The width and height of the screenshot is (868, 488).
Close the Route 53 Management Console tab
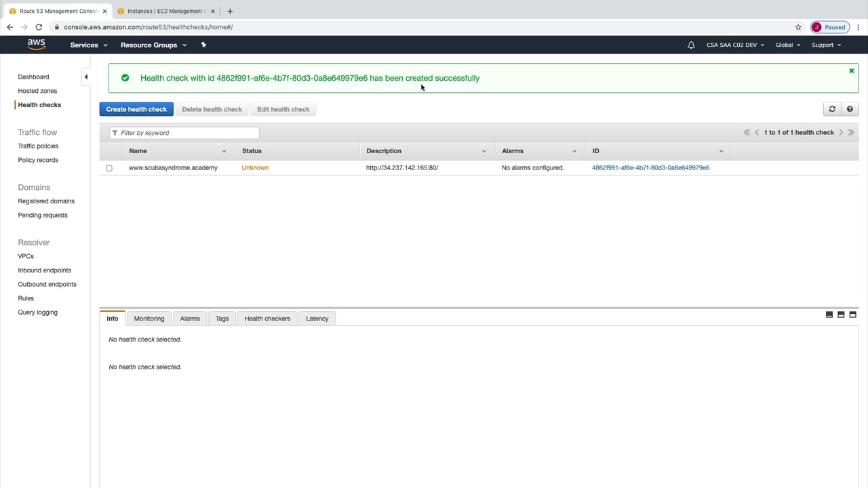(104, 11)
